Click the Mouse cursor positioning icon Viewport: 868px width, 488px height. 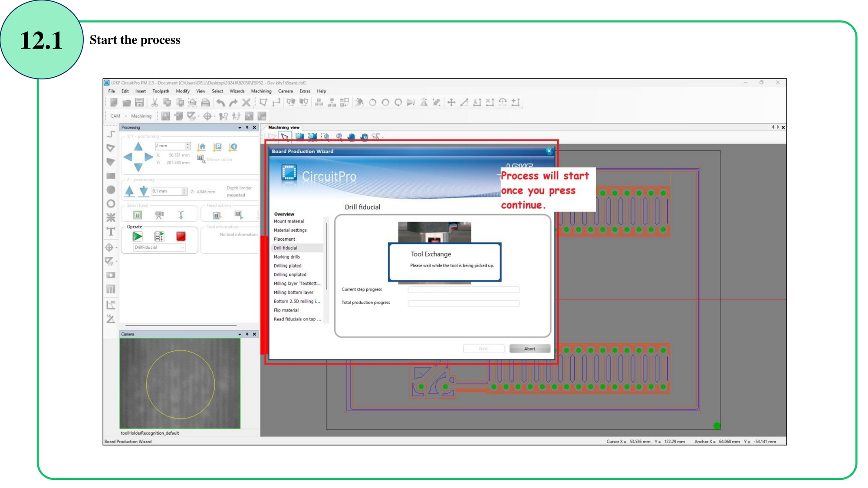[201, 159]
